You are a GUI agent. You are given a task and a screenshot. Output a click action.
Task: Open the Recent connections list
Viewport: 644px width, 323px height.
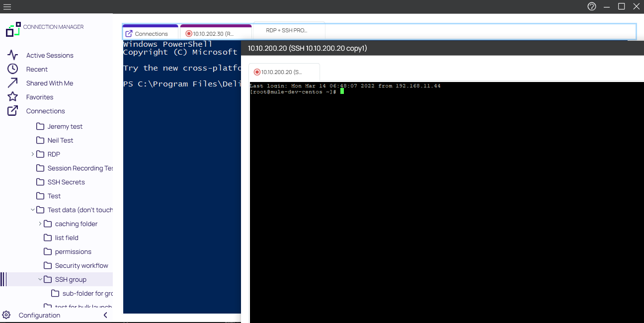pyautogui.click(x=37, y=69)
